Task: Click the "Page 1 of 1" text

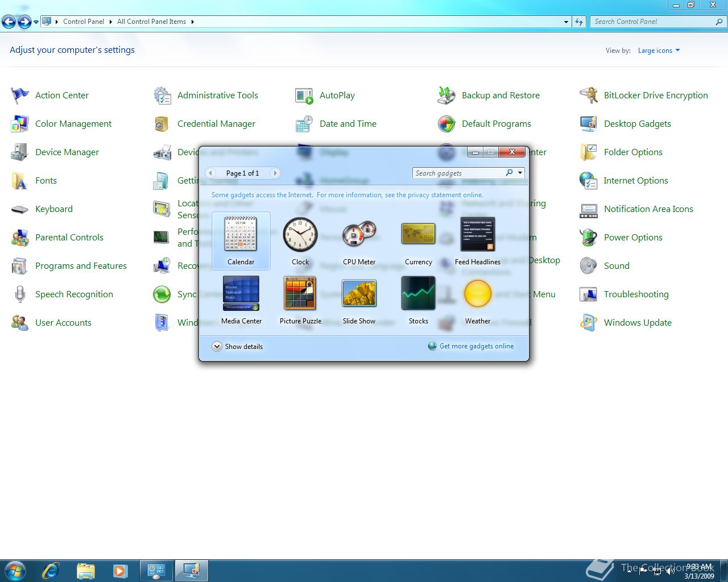Action: [242, 173]
